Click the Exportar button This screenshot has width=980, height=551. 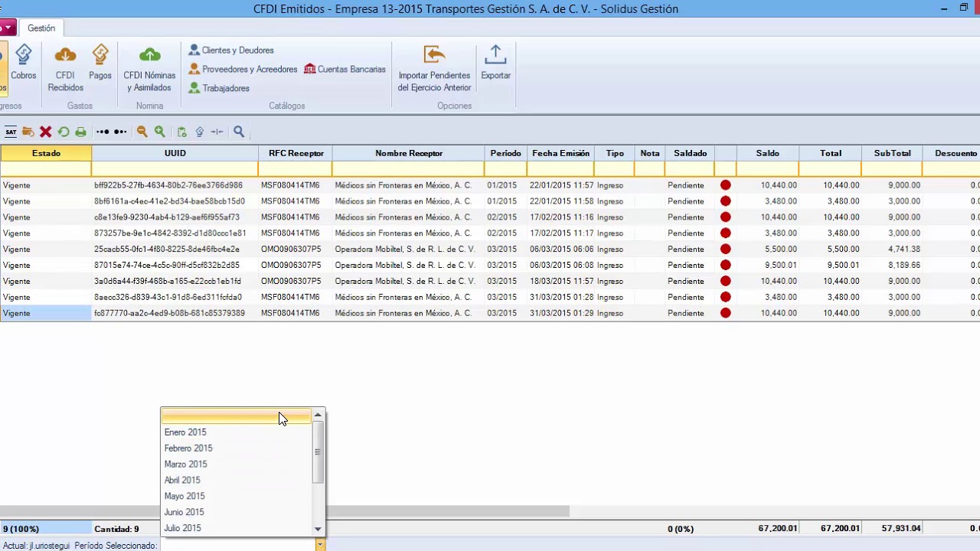pyautogui.click(x=495, y=63)
